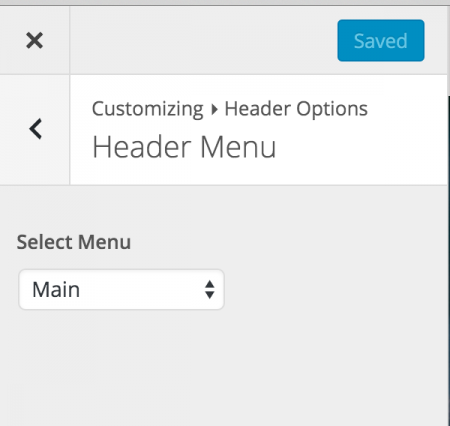
Task: Click the Select Menu label
Action: [74, 242]
